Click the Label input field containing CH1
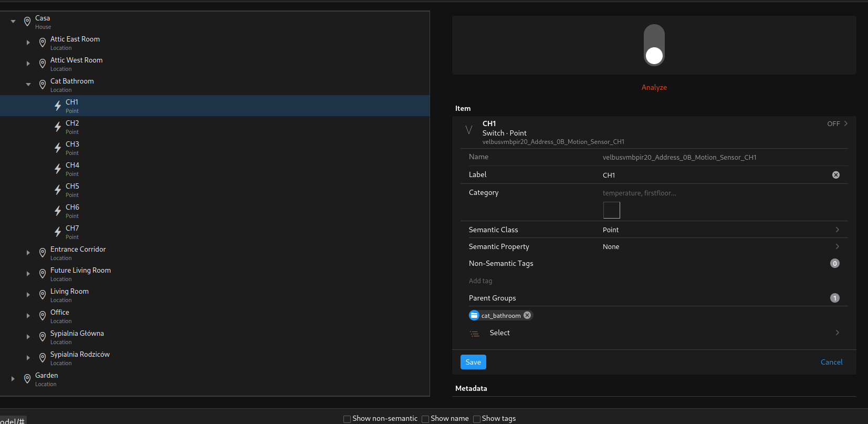Image resolution: width=868 pixels, height=424 pixels. [x=716, y=175]
